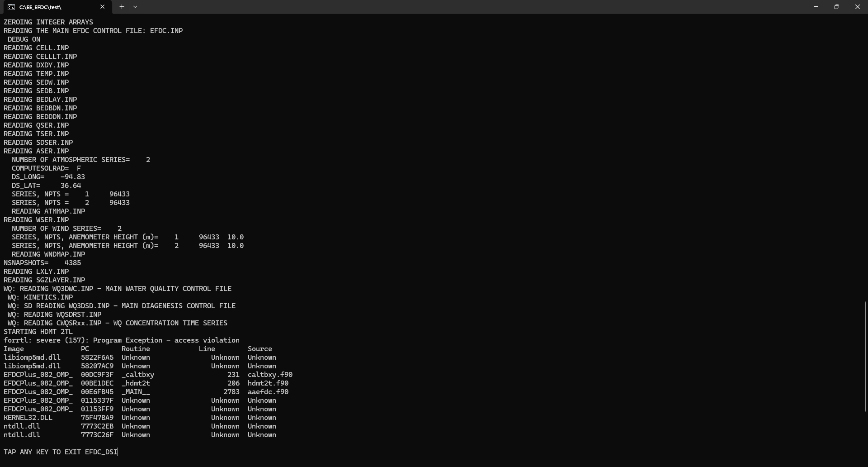Restore down the terminal window
The image size is (868, 467).
pos(837,7)
